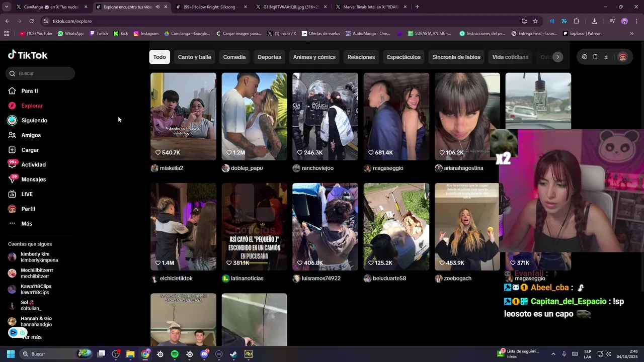
Task: Open the beluduarte58 video with 125.2K likes
Action: click(396, 227)
